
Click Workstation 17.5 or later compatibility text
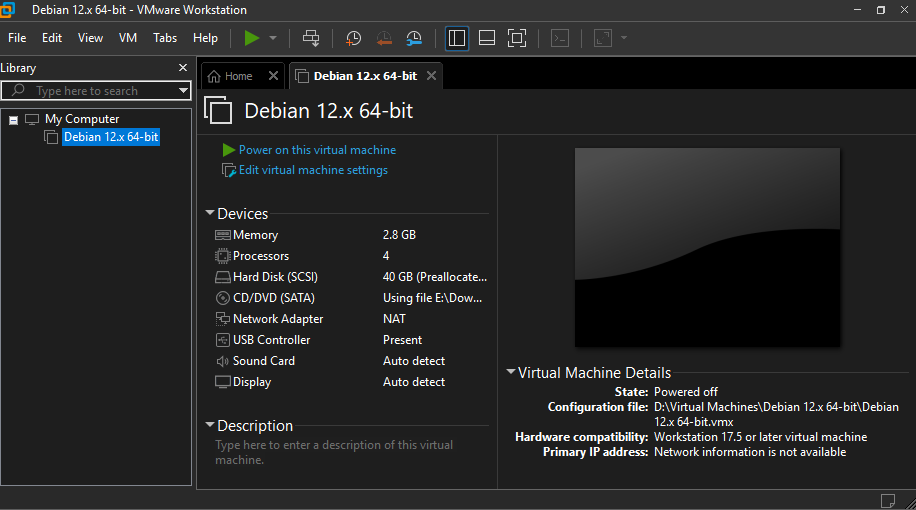pos(761,437)
